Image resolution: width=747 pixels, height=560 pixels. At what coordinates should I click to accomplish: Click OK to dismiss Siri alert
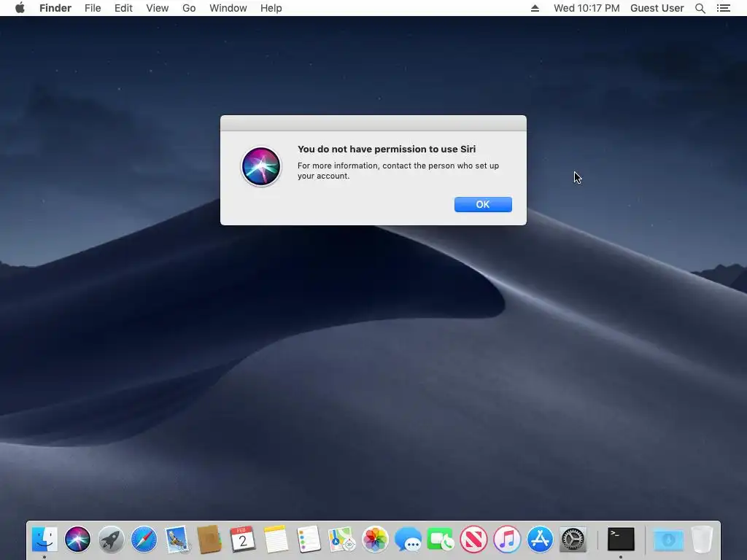tap(483, 204)
